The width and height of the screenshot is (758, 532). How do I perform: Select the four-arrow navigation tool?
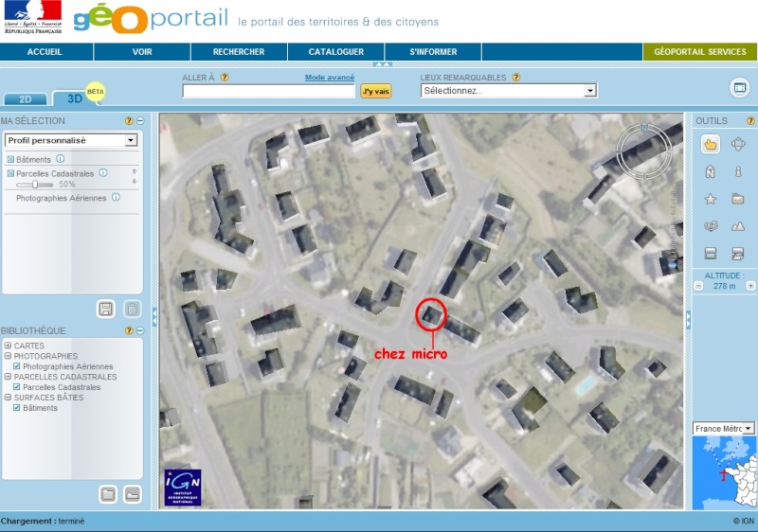point(738,144)
